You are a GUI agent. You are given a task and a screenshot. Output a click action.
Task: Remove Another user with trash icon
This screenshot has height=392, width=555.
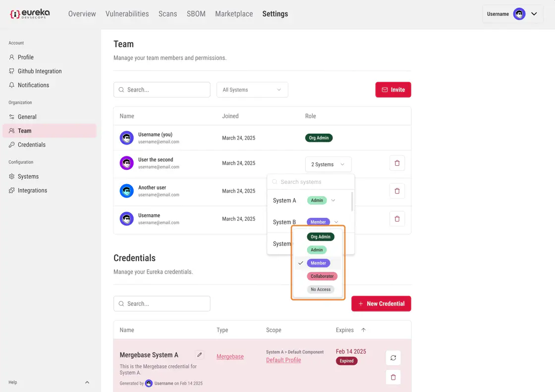[397, 191]
